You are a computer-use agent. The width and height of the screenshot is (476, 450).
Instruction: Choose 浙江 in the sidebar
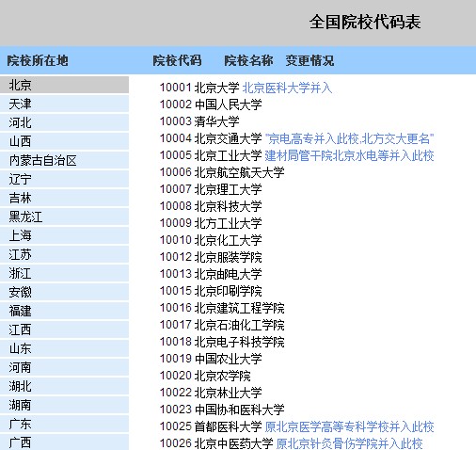(x=64, y=273)
